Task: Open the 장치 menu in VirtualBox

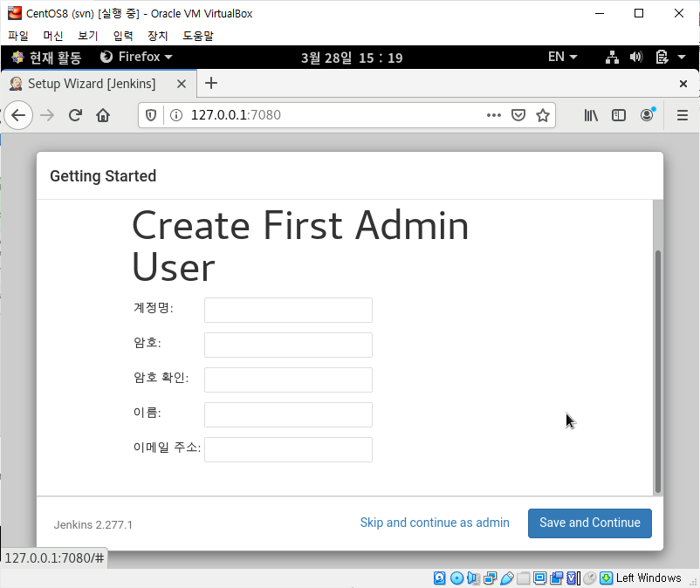Action: [x=158, y=36]
